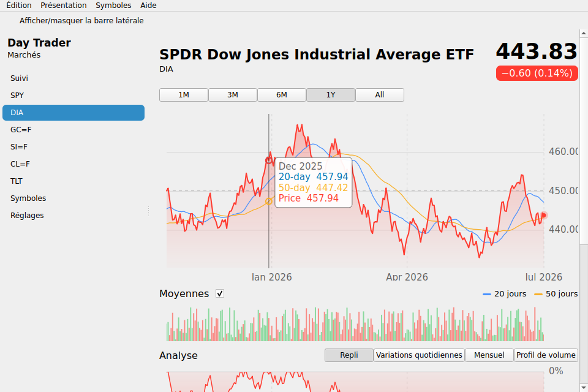Open Réglages in the sidebar

73,216
